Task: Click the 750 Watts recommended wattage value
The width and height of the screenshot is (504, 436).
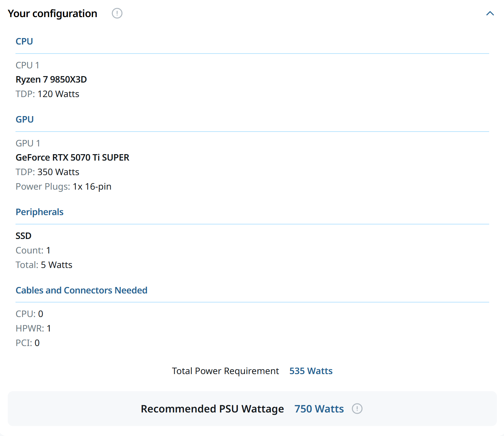Action: click(319, 409)
